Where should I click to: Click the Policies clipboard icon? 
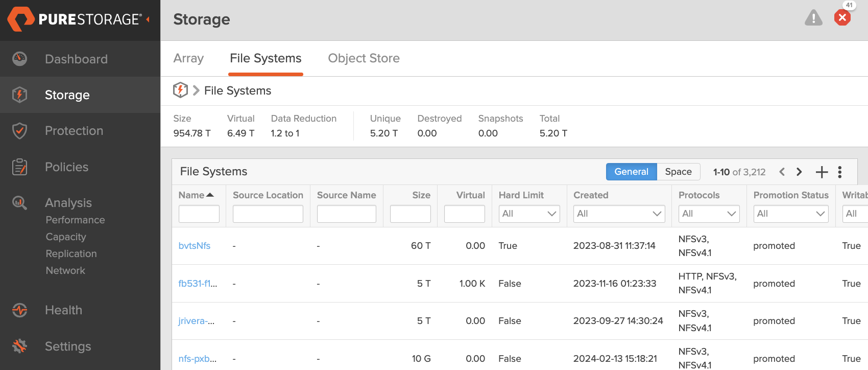(19, 167)
